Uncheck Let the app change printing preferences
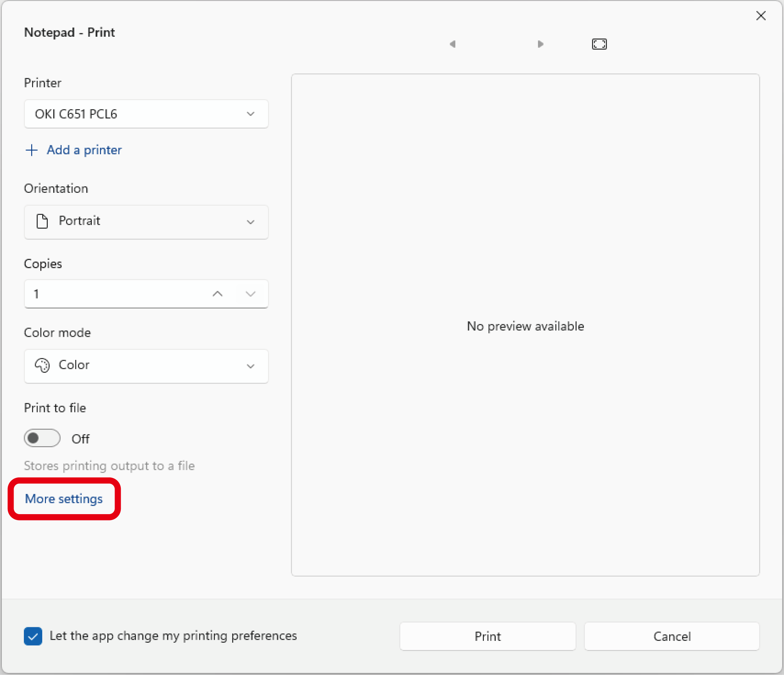 tap(33, 636)
